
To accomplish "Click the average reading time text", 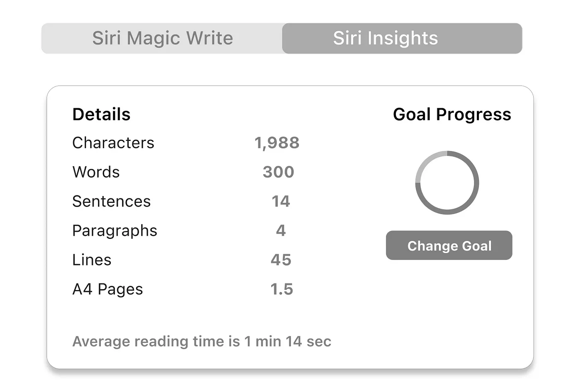I will tap(202, 341).
